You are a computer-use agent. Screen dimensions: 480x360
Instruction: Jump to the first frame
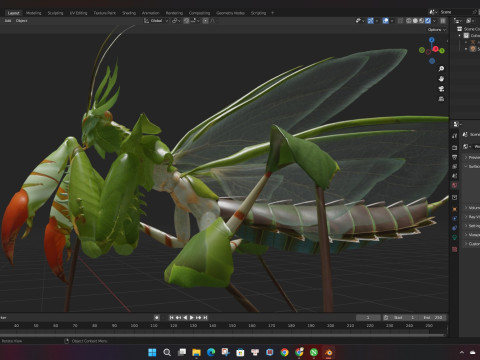pos(172,318)
